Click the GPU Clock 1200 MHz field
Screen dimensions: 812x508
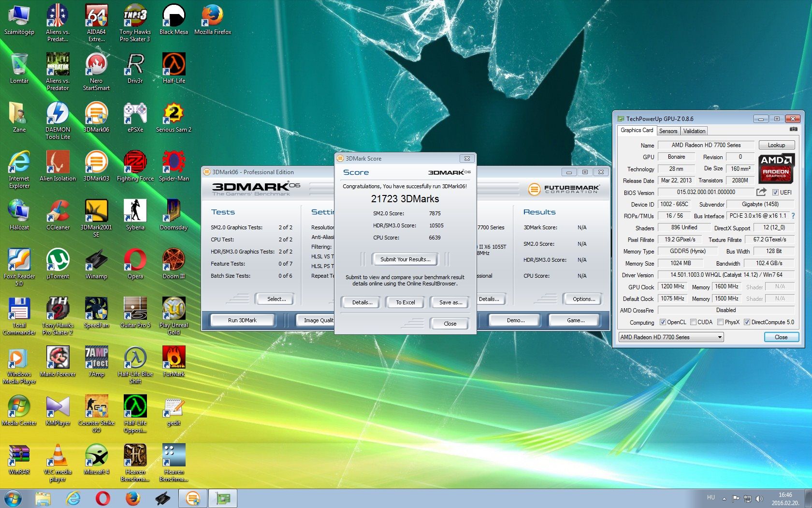tap(672, 286)
